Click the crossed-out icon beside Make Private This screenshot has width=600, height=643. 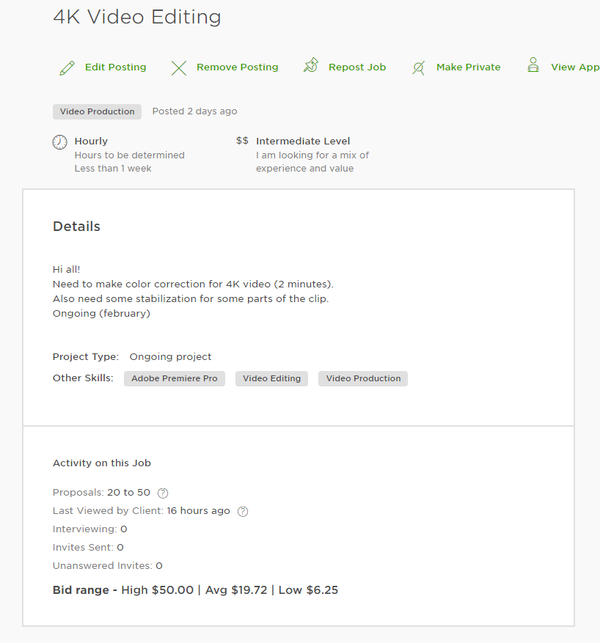(x=418, y=68)
